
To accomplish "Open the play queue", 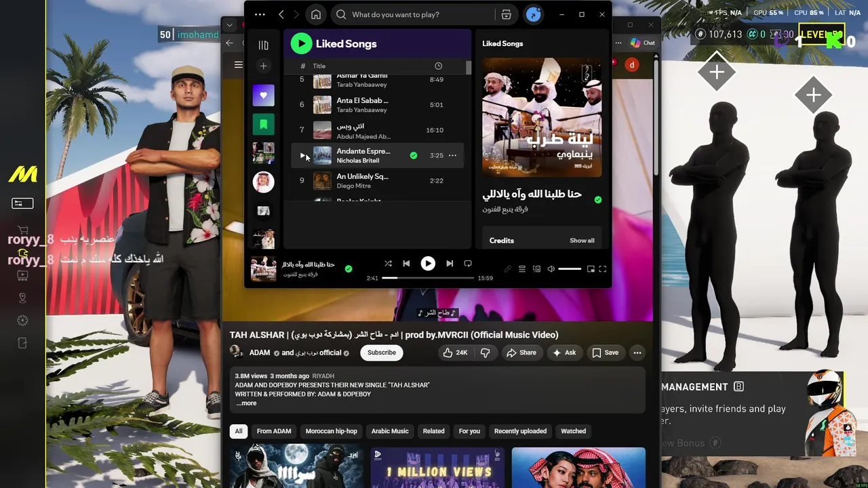I will [522, 269].
